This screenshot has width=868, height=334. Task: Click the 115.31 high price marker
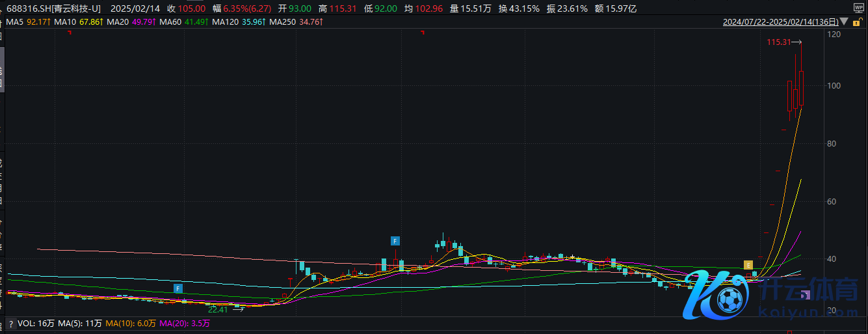coord(778,42)
